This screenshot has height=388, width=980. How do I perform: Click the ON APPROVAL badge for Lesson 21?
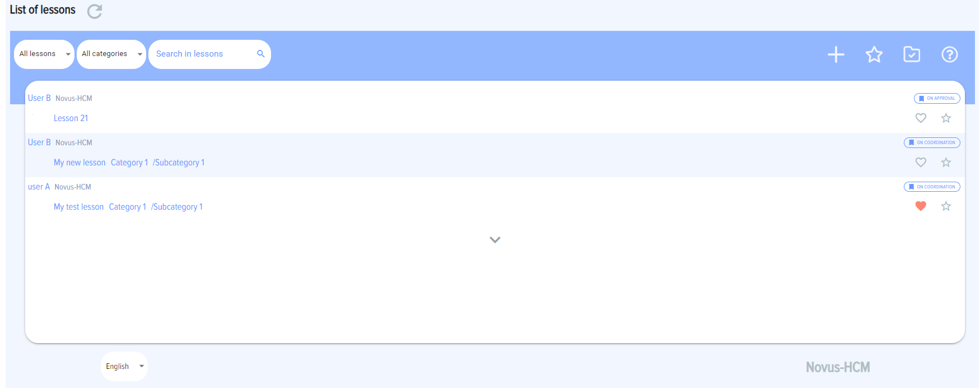coord(937,98)
